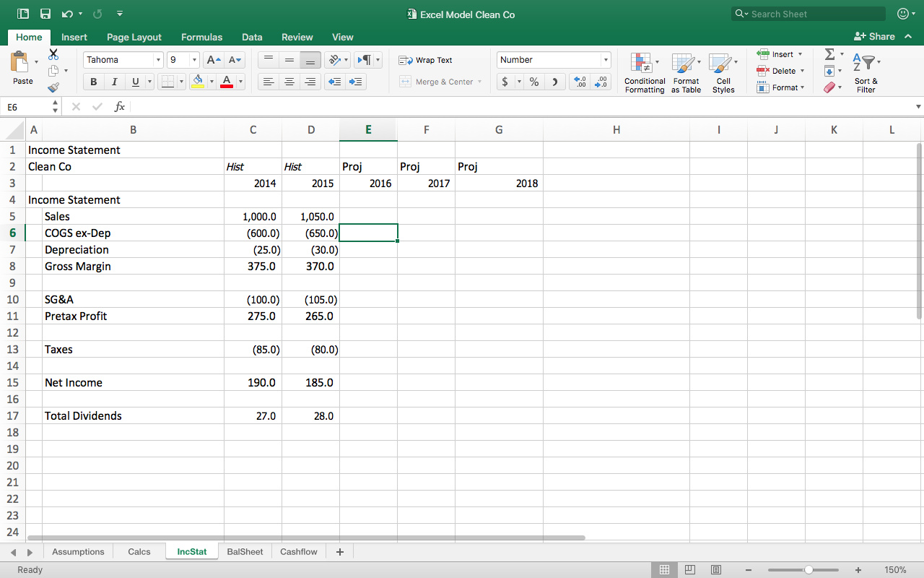The image size is (924, 578).
Task: Apply fill color with the paint bucket
Action: (197, 82)
